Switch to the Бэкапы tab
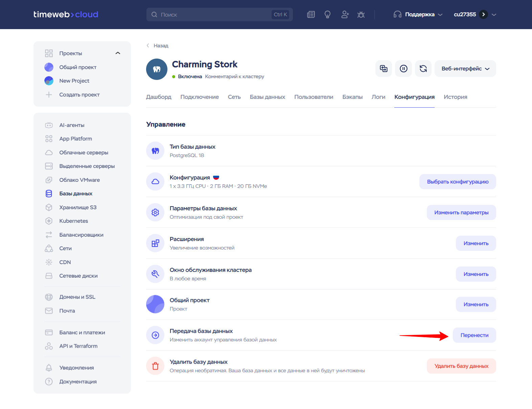The height and width of the screenshot is (409, 532). 352,97
